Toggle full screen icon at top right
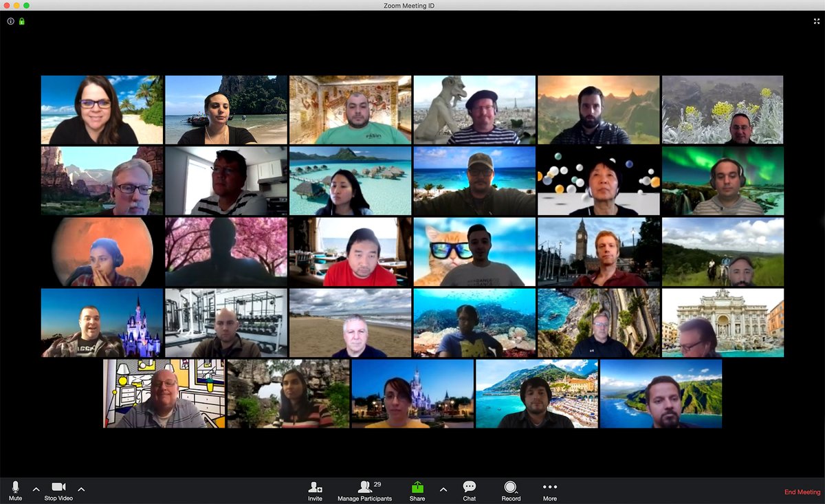The height and width of the screenshot is (504, 825). coord(816,21)
